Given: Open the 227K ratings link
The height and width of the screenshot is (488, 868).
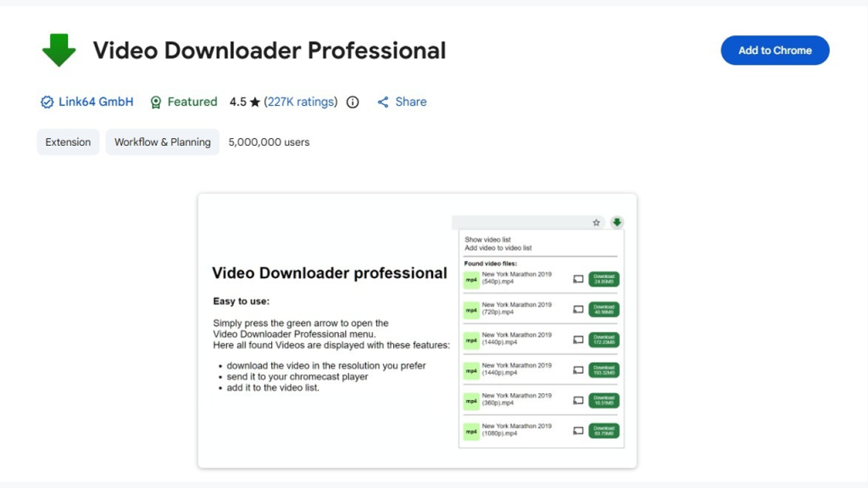Looking at the screenshot, I should tap(301, 102).
